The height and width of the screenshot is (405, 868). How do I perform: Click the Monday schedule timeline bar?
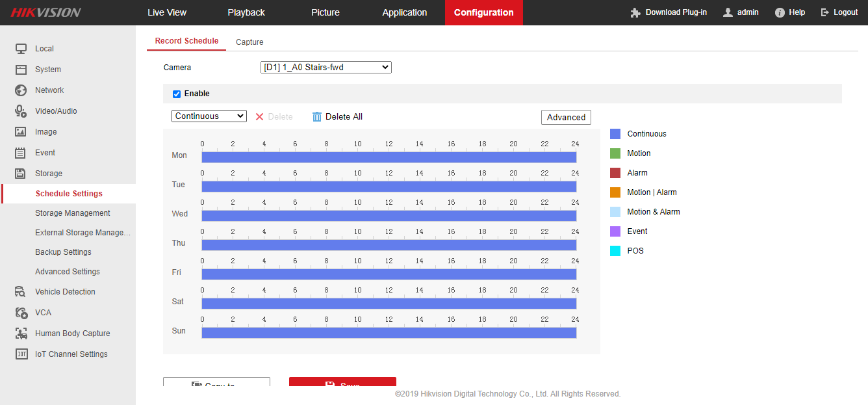389,157
